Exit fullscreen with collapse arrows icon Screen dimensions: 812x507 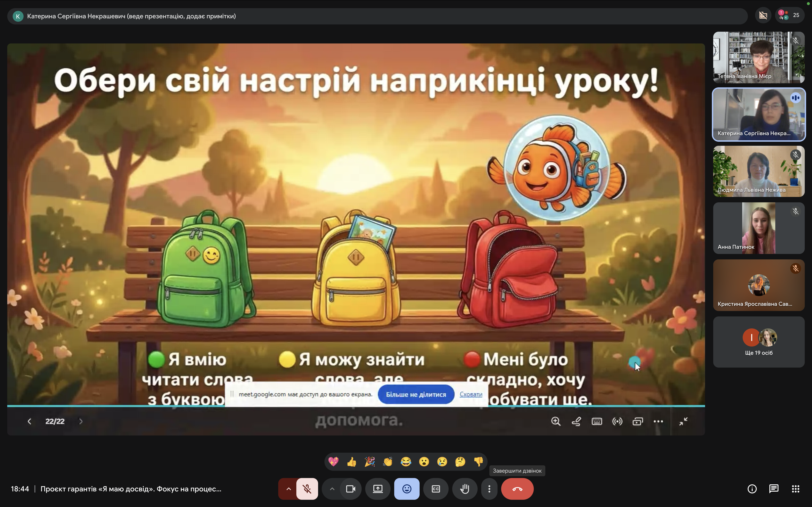pos(683,421)
